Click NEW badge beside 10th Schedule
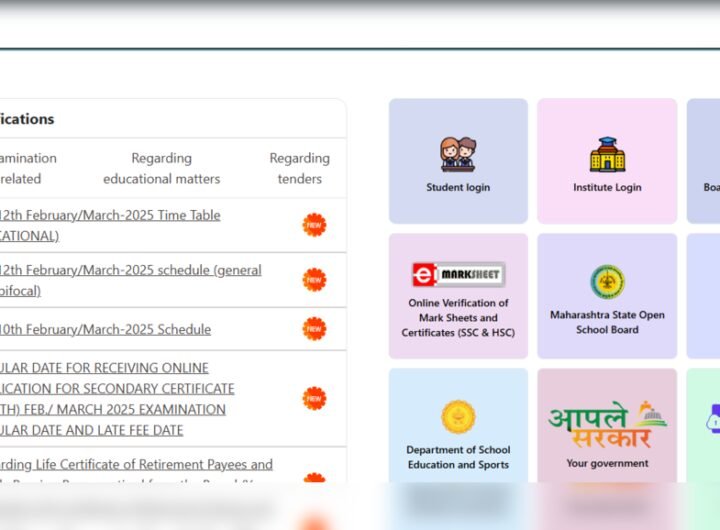The width and height of the screenshot is (720, 530). pyautogui.click(x=314, y=329)
